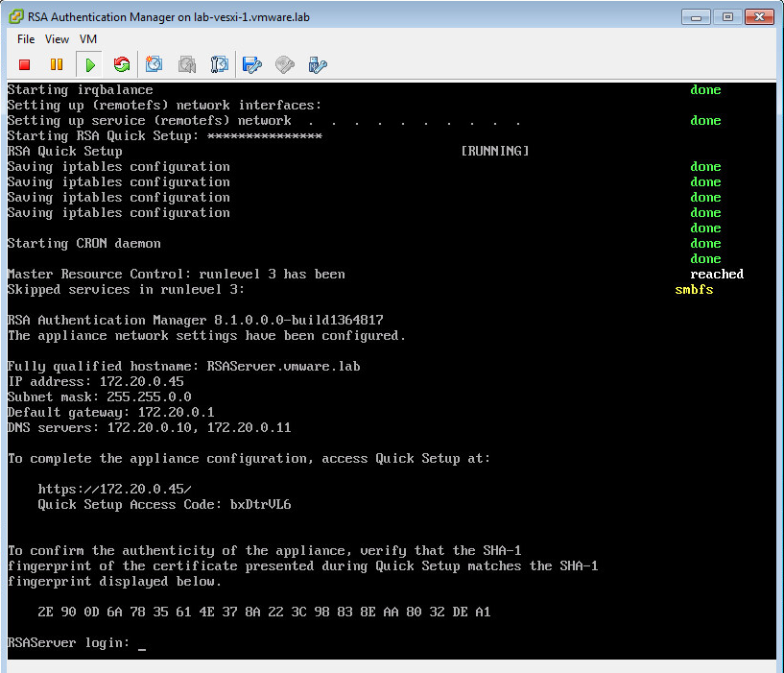Click the "Master Resource Control: runlevel 3" line
Viewport: 784px width, 673px height.
point(176,275)
